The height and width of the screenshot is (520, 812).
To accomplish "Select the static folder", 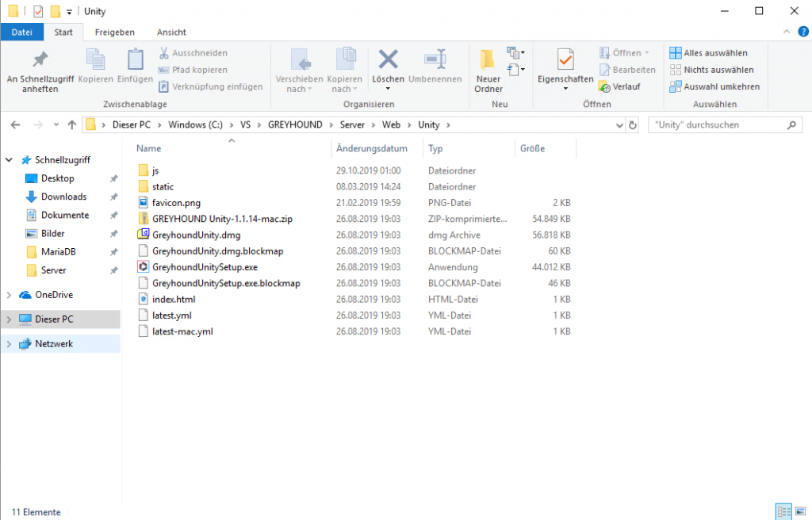I will 163,186.
